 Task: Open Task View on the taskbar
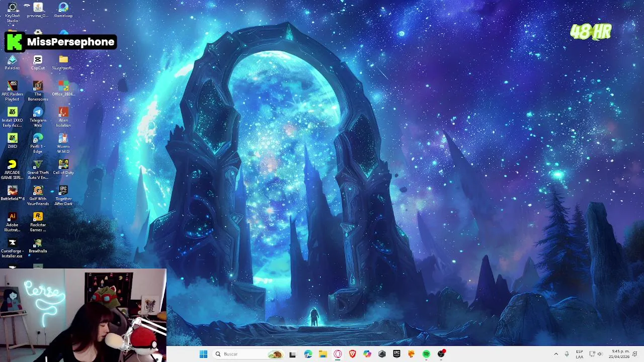292,354
